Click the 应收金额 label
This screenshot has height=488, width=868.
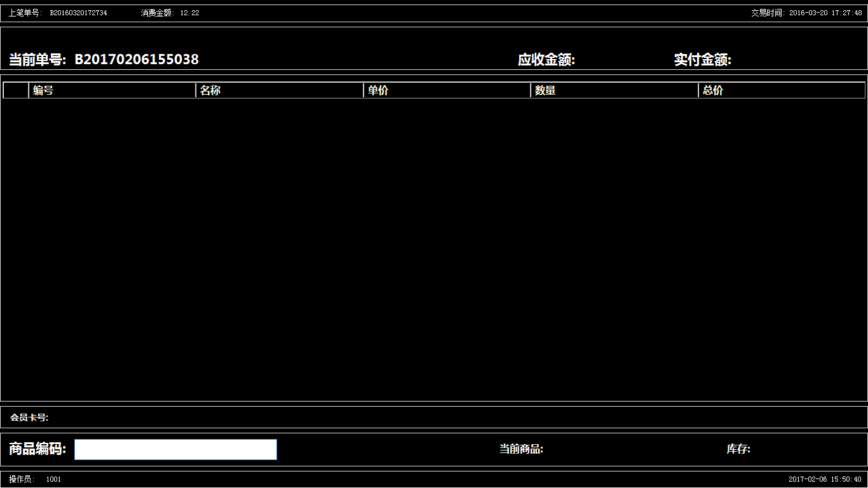pyautogui.click(x=546, y=60)
